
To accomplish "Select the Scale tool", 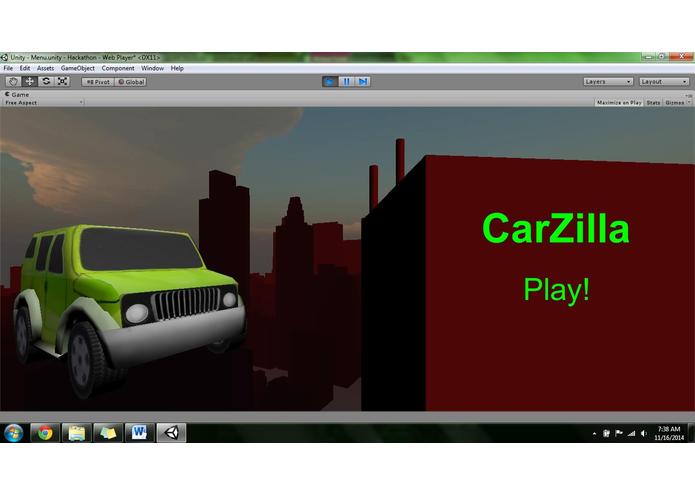I will 62,82.
